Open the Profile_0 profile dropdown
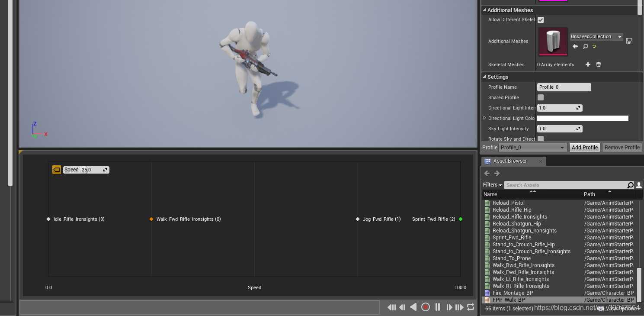The image size is (644, 316). point(532,148)
